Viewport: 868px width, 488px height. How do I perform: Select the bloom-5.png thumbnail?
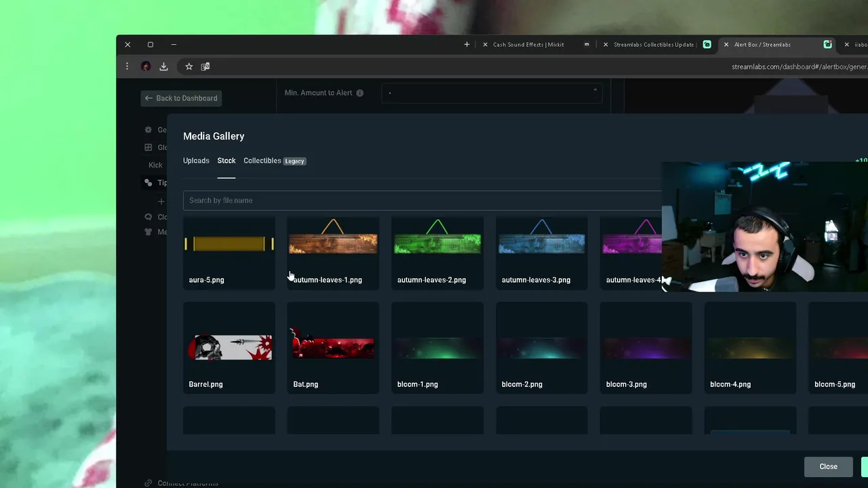(x=838, y=348)
